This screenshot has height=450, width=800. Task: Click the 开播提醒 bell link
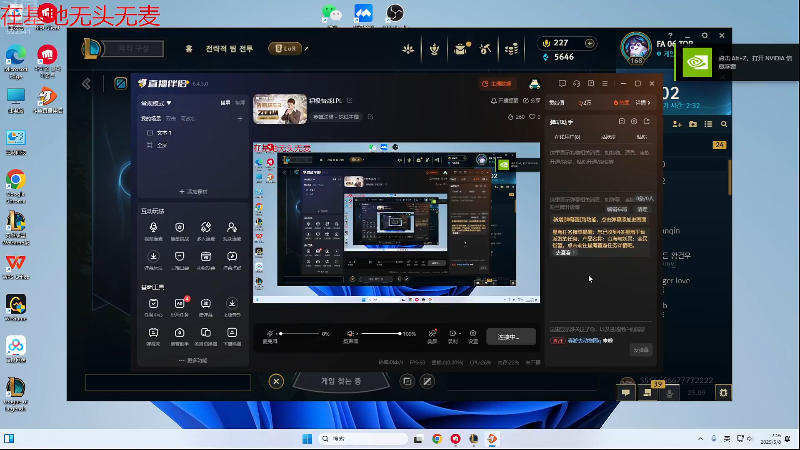click(504, 101)
